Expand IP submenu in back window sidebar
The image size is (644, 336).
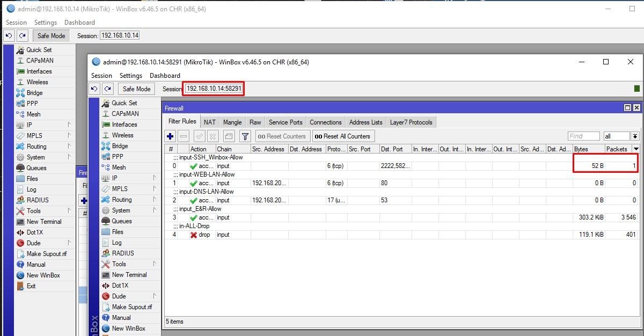tap(69, 125)
